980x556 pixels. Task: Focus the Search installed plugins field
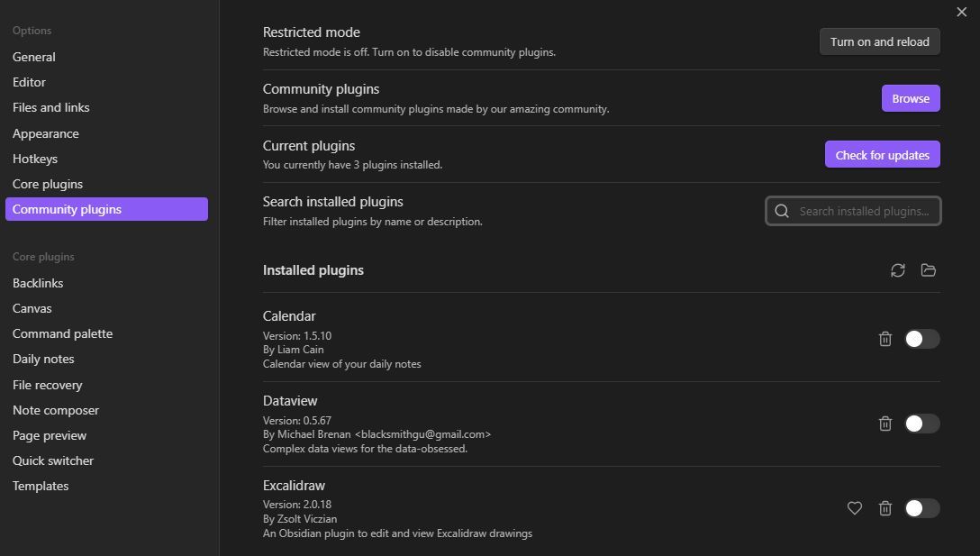click(x=853, y=212)
